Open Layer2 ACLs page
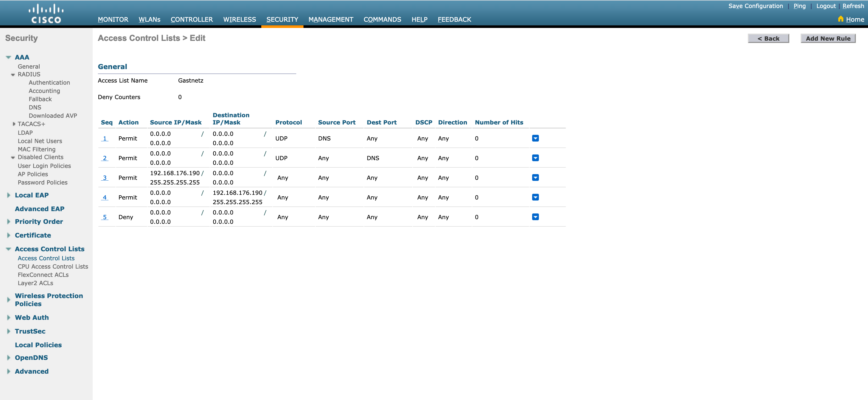Screen dimensions: 868x400 [x=35, y=283]
